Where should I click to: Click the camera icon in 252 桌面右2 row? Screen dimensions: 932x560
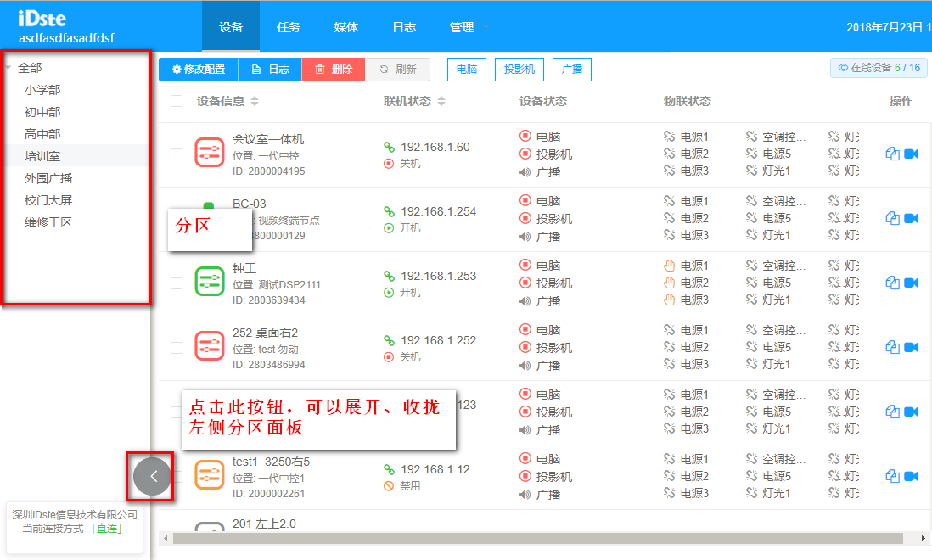911,347
